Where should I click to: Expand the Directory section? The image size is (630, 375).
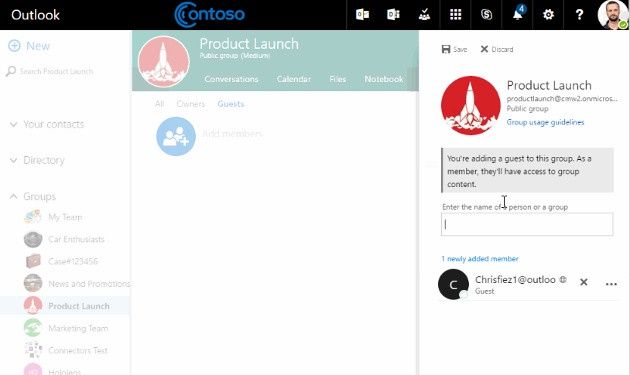coord(37,160)
